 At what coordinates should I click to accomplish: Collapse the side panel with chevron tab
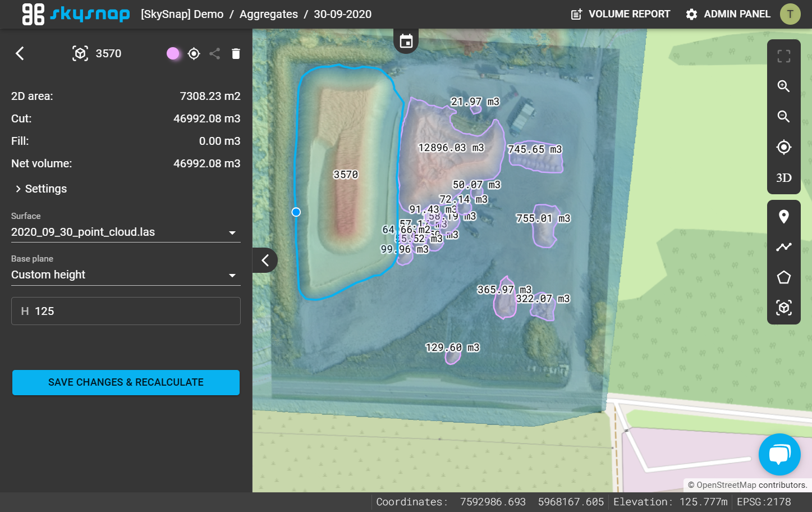(265, 260)
